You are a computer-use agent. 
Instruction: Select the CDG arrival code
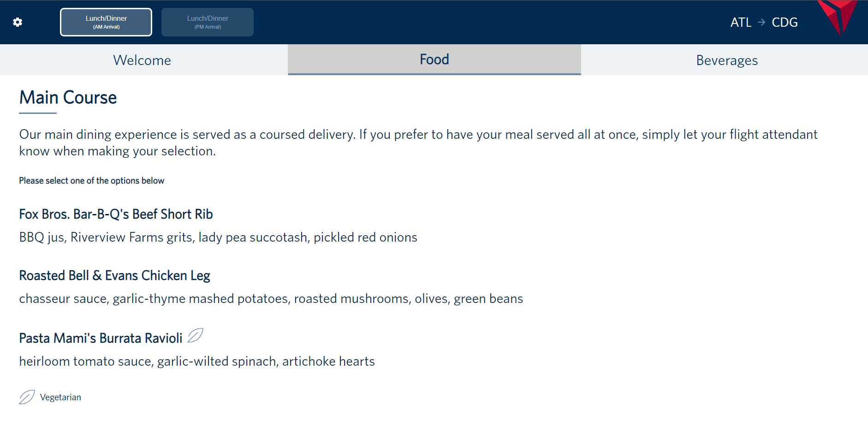[x=784, y=22]
